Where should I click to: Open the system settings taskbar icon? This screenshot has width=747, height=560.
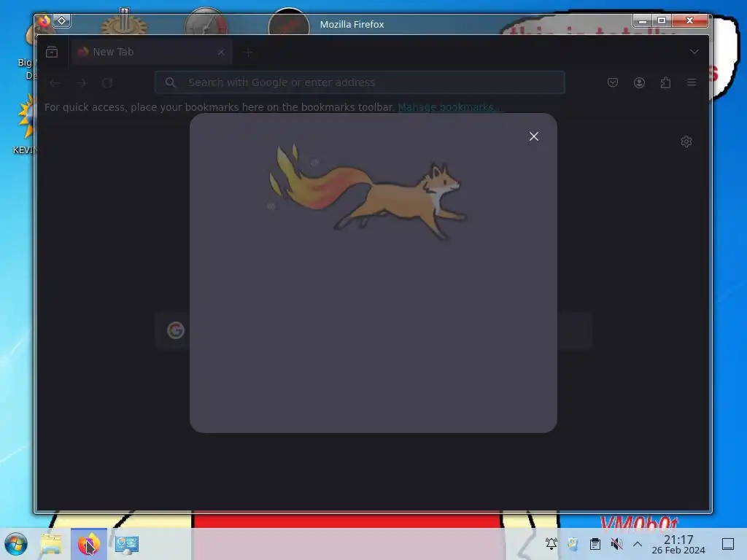pyautogui.click(x=127, y=544)
